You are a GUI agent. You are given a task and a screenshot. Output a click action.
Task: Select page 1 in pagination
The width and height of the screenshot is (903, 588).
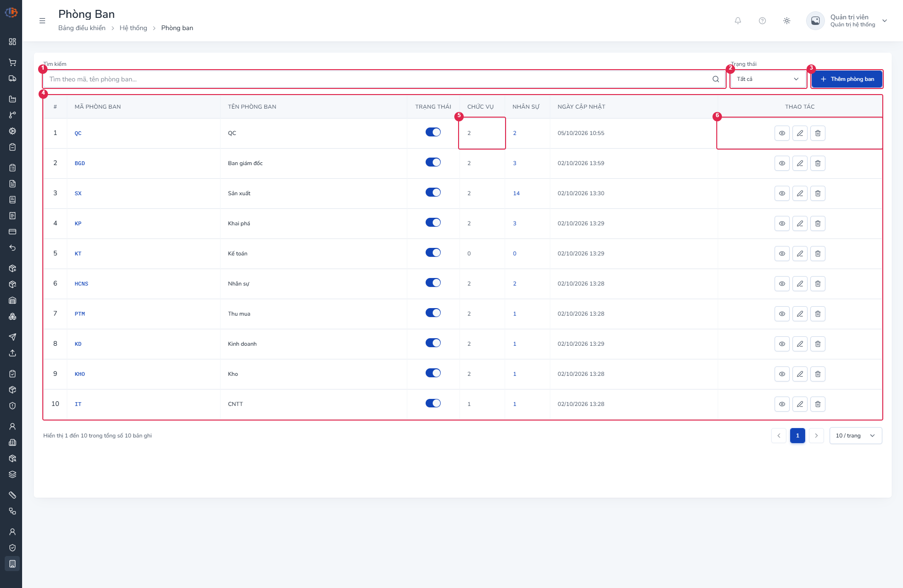tap(798, 436)
